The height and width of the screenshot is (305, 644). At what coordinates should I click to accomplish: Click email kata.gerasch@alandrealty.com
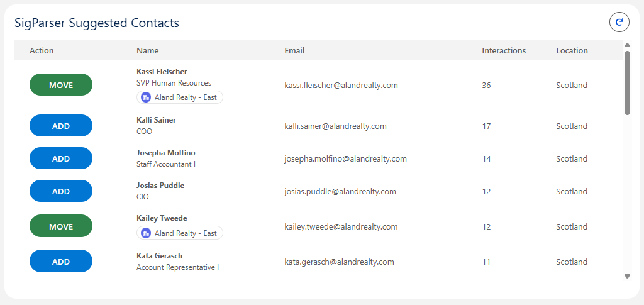[x=339, y=262]
